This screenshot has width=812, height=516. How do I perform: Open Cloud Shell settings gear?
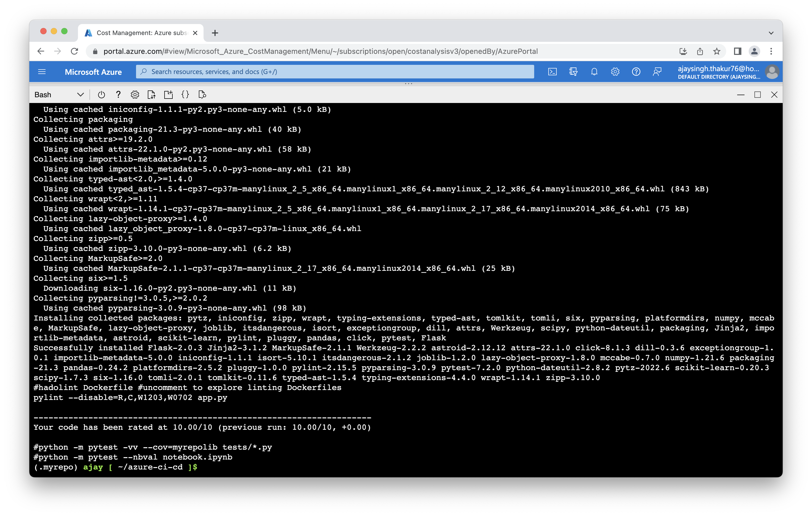click(x=135, y=95)
